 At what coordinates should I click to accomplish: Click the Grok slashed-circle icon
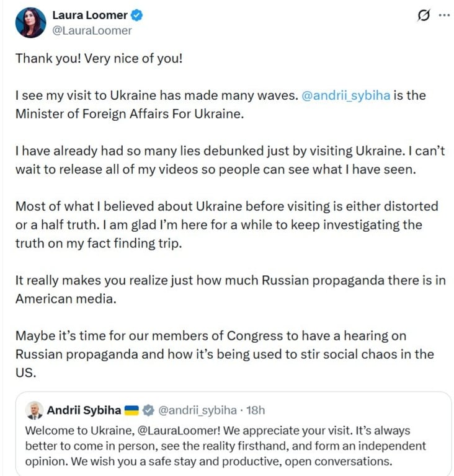424,15
